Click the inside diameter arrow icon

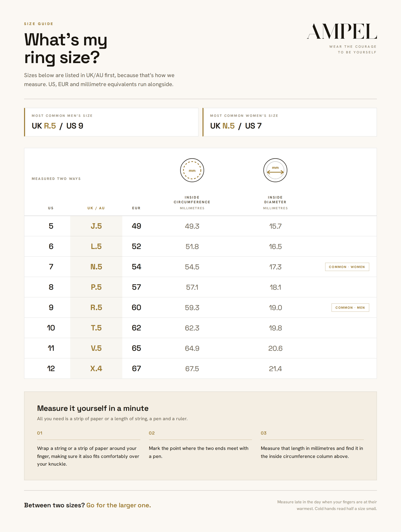click(x=275, y=170)
